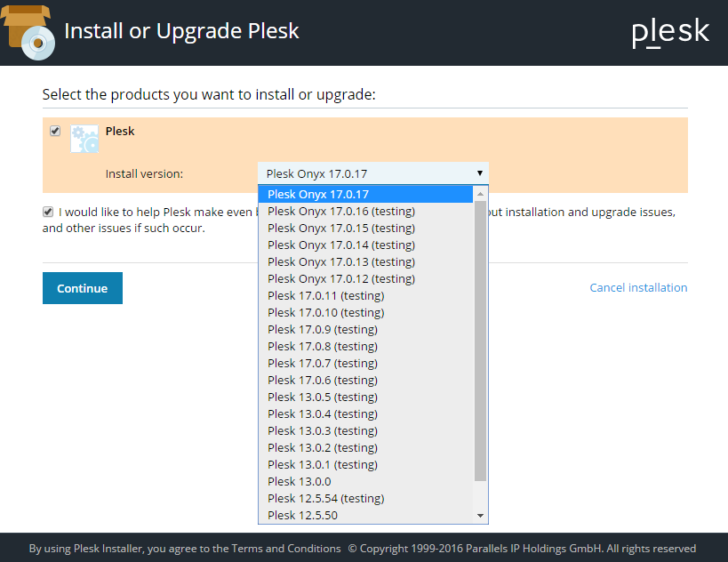728x562 pixels.
Task: Select Plesk 17.0.8 (testing) entry
Action: coord(323,346)
